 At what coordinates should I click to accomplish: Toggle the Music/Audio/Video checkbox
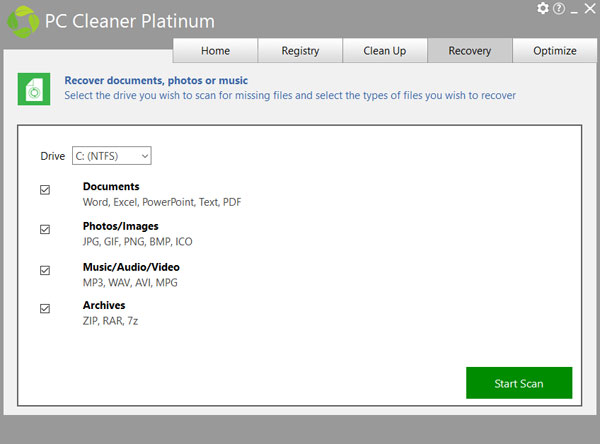click(45, 271)
